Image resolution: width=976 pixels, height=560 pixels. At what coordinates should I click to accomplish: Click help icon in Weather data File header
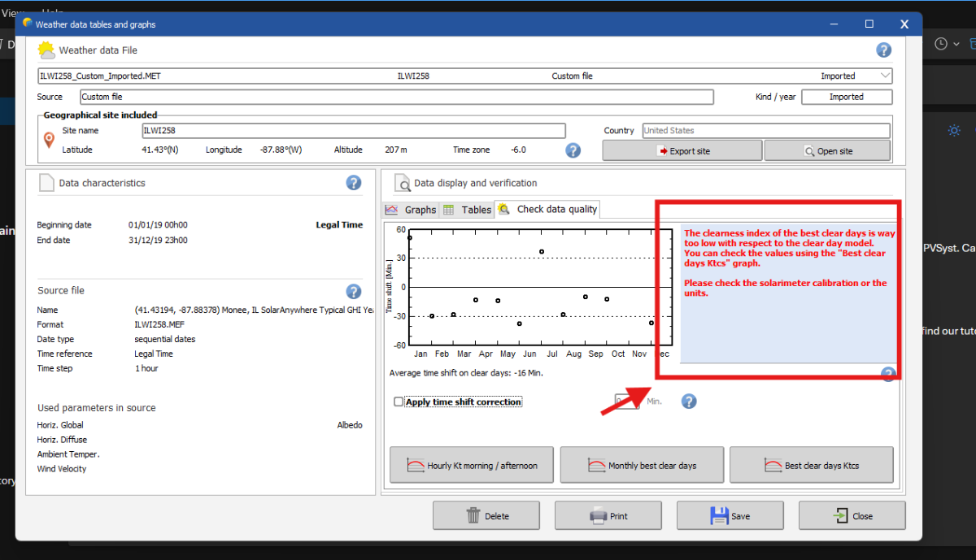883,50
